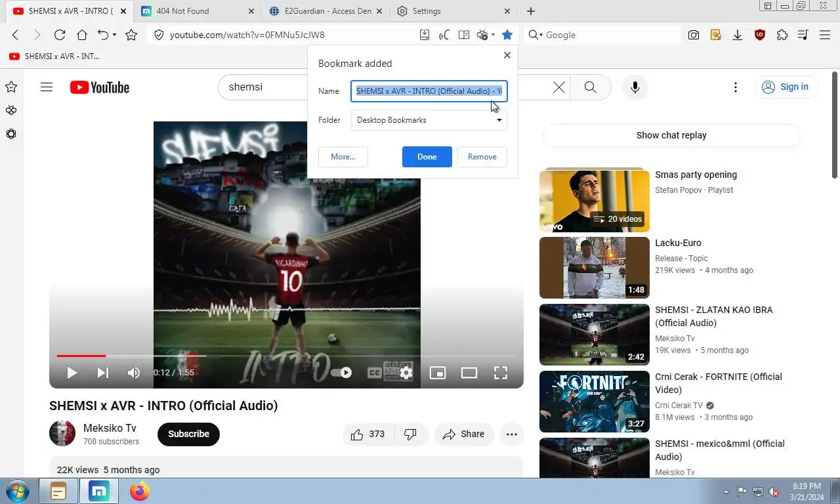Play the video with play button

[72, 373]
